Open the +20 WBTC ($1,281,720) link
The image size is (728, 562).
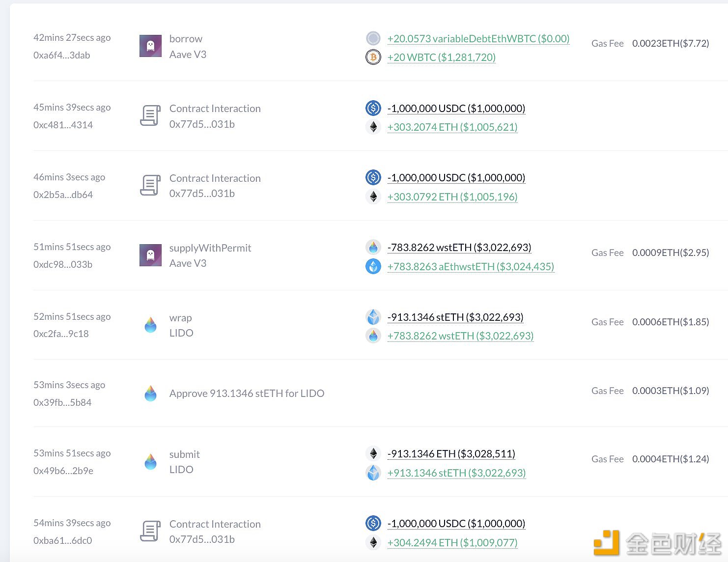click(441, 57)
